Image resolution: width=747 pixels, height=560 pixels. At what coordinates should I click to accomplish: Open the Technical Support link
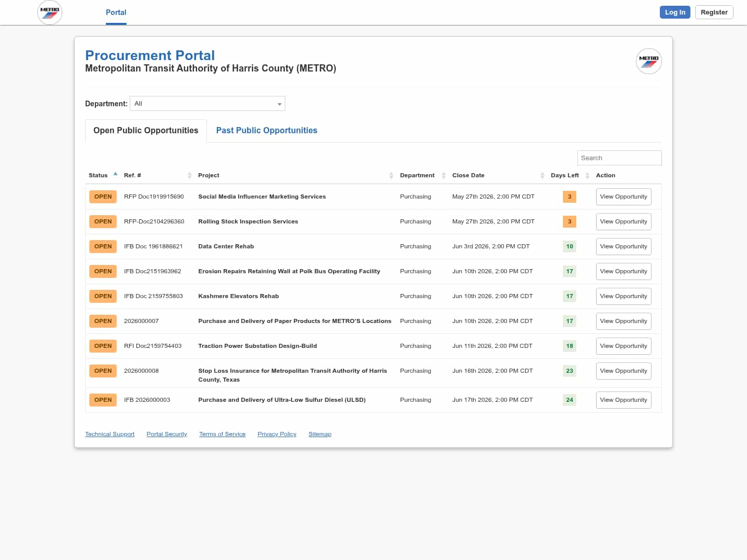(x=110, y=435)
